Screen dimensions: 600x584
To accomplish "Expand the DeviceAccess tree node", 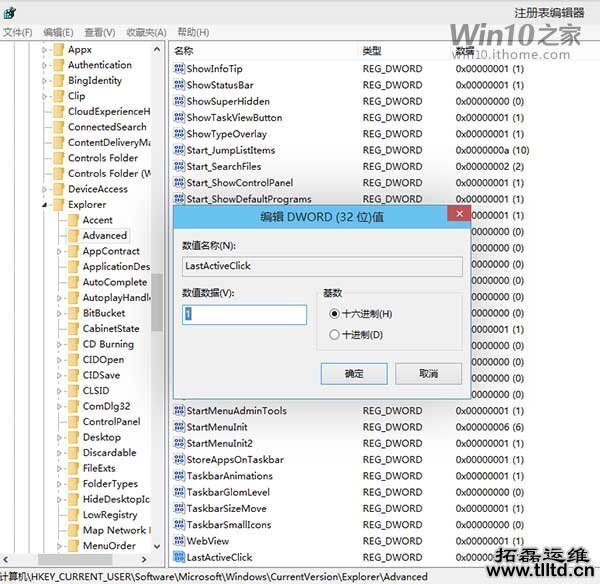I will click(44, 189).
